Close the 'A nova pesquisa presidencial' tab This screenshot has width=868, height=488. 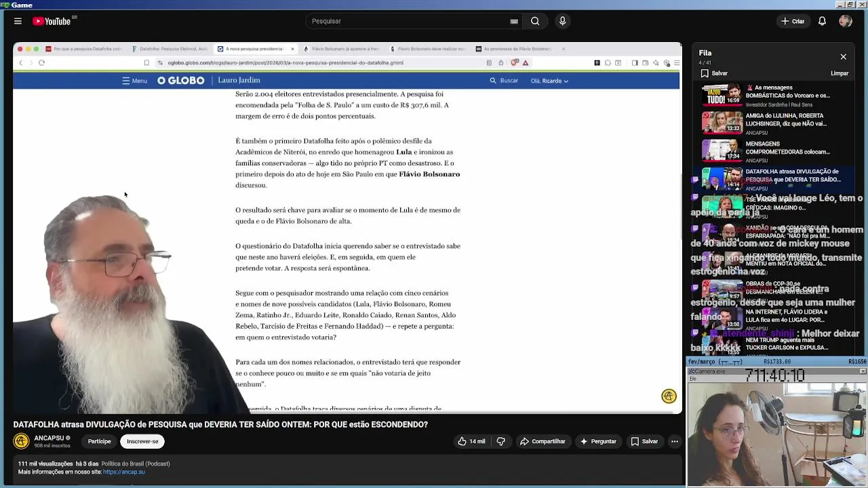point(292,49)
